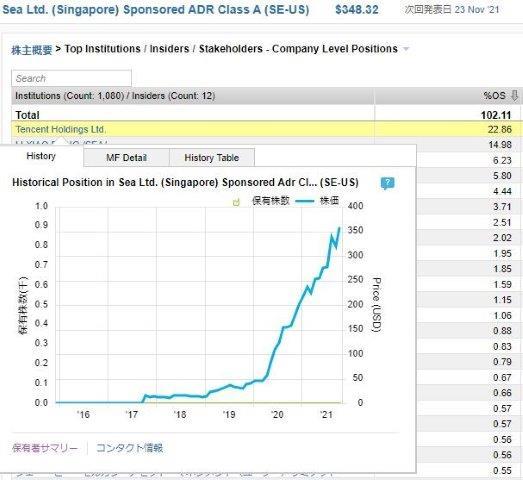The width and height of the screenshot is (523, 480).
Task: Click the 0.88 %OS value
Action: click(x=502, y=331)
